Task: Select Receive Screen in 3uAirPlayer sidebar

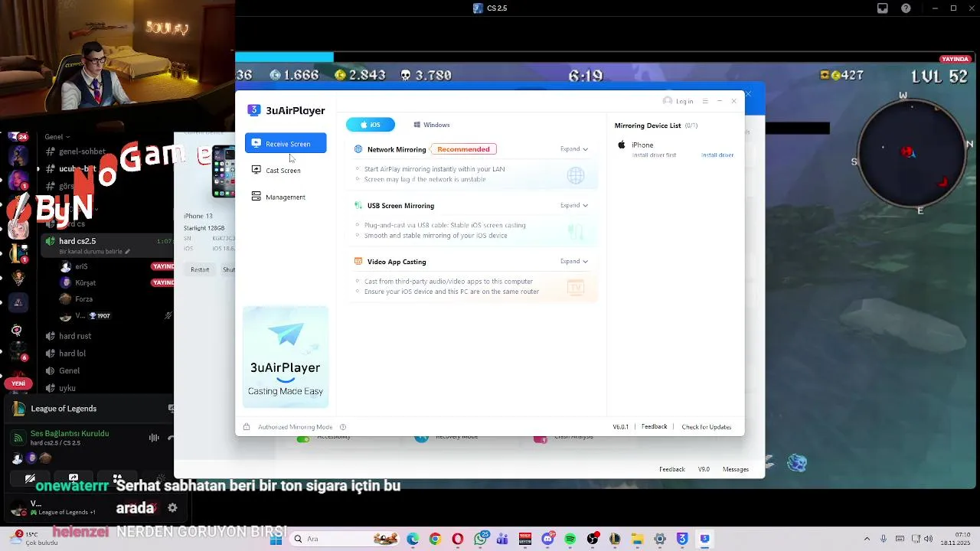Action: [x=286, y=143]
